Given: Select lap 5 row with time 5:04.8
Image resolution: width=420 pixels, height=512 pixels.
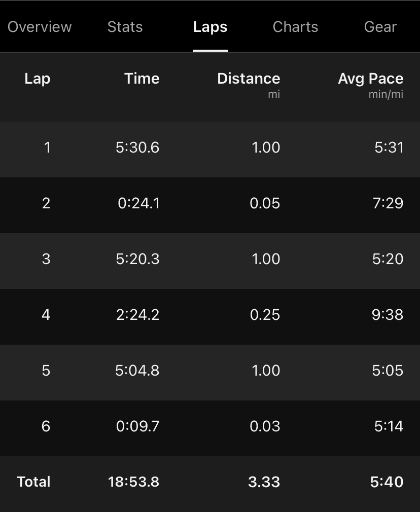Looking at the screenshot, I should click(x=210, y=373).
